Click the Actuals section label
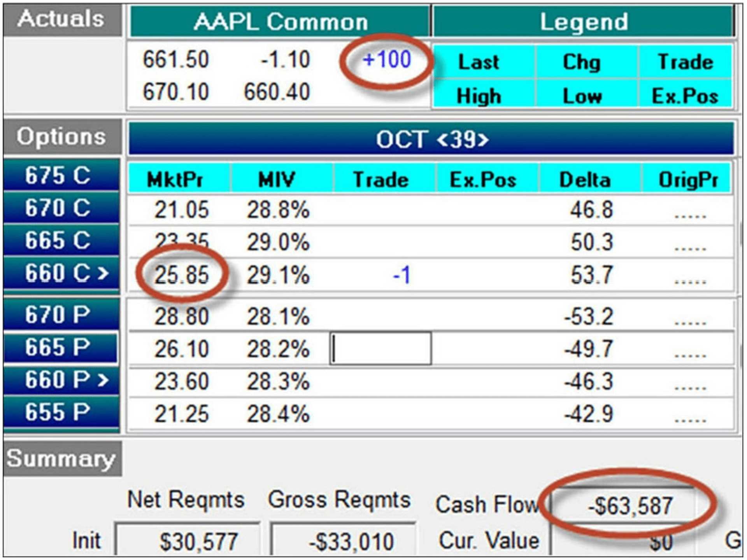 coord(62,20)
